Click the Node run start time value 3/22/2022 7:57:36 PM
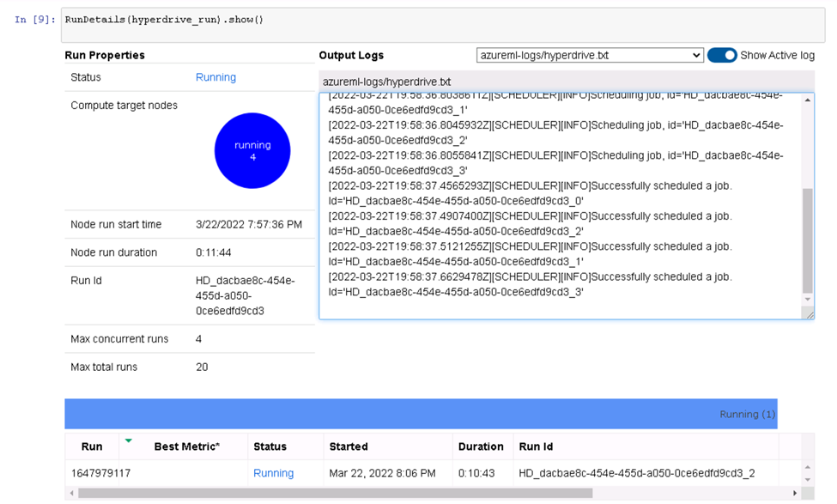Image resolution: width=837 pixels, height=504 pixels. 249,224
